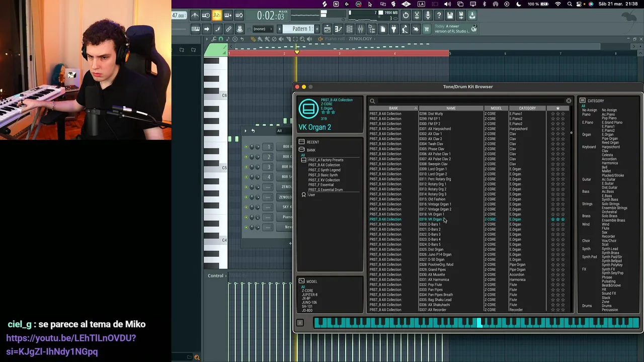Play highlighted key on the preview keyboard
The height and width of the screenshot is (362, 644).
[479, 323]
